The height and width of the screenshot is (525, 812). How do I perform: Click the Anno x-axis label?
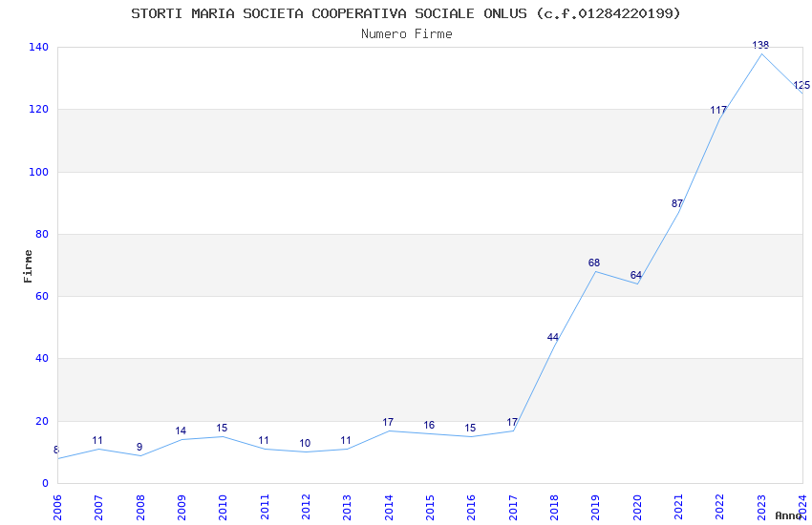point(788,515)
